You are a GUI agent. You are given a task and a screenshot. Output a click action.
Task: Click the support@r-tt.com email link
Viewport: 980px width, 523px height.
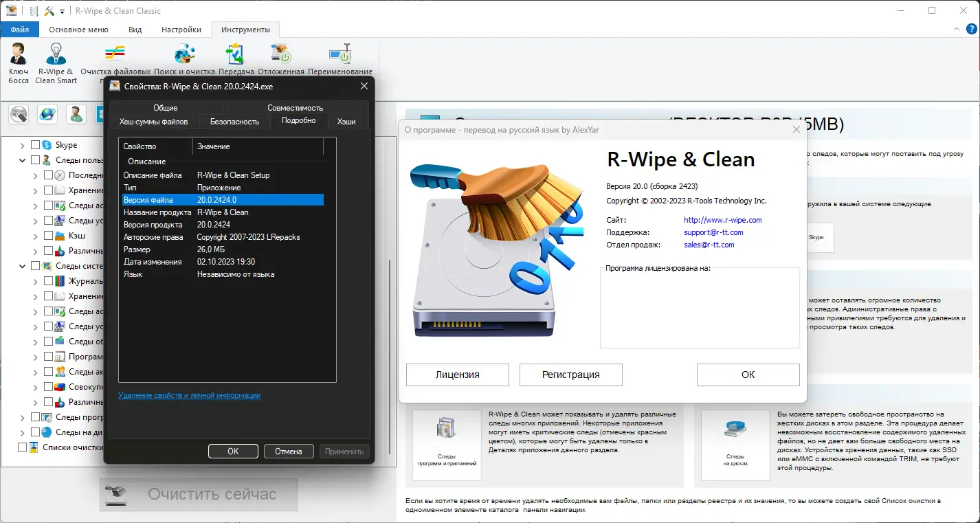[x=713, y=232]
